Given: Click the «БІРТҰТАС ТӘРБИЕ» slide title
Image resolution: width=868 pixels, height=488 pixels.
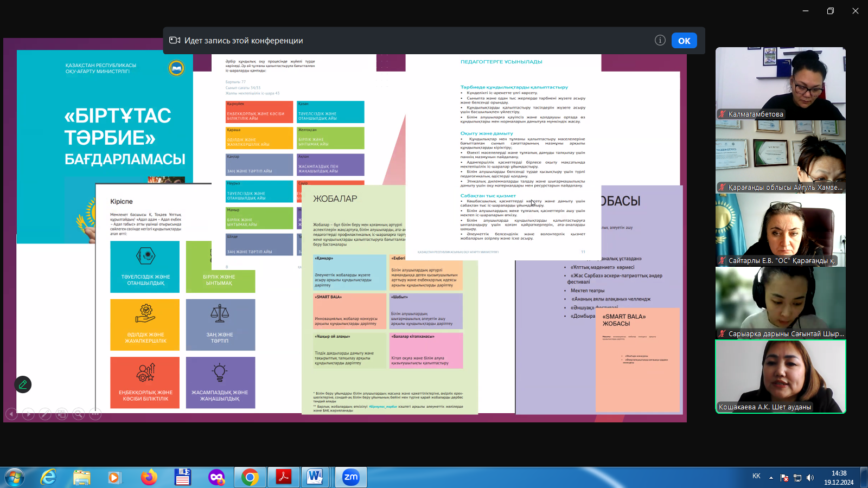Looking at the screenshot, I should tap(118, 127).
